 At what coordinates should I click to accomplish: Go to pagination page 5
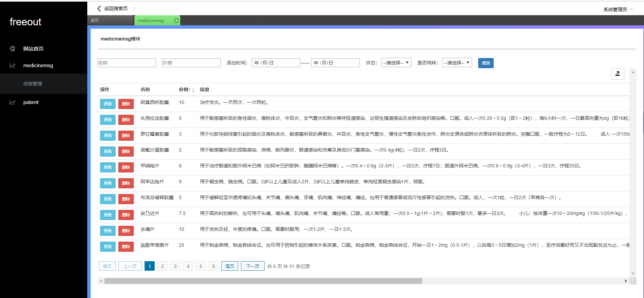point(201,266)
